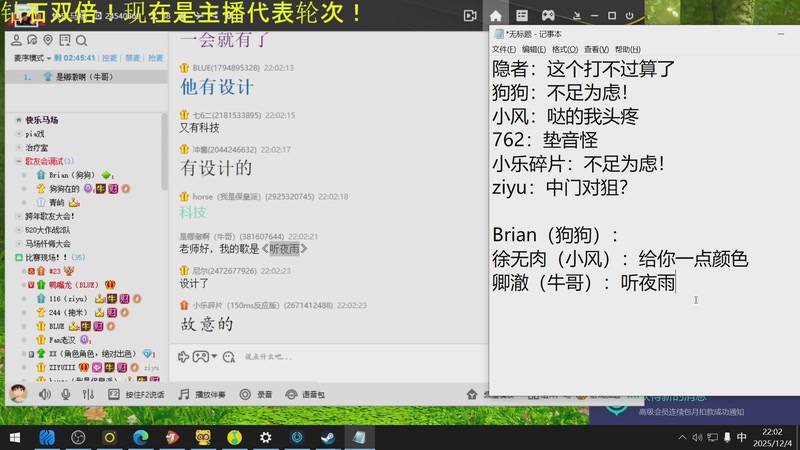Open Steam from the taskbar
The width and height of the screenshot is (800, 450).
(x=328, y=437)
